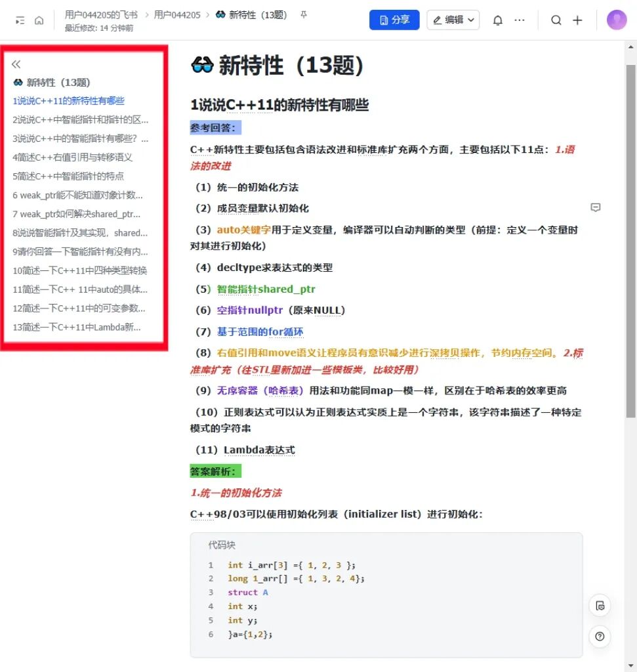
Task: Click the (2) 成员变量默认初始化 line
Action: click(x=252, y=208)
